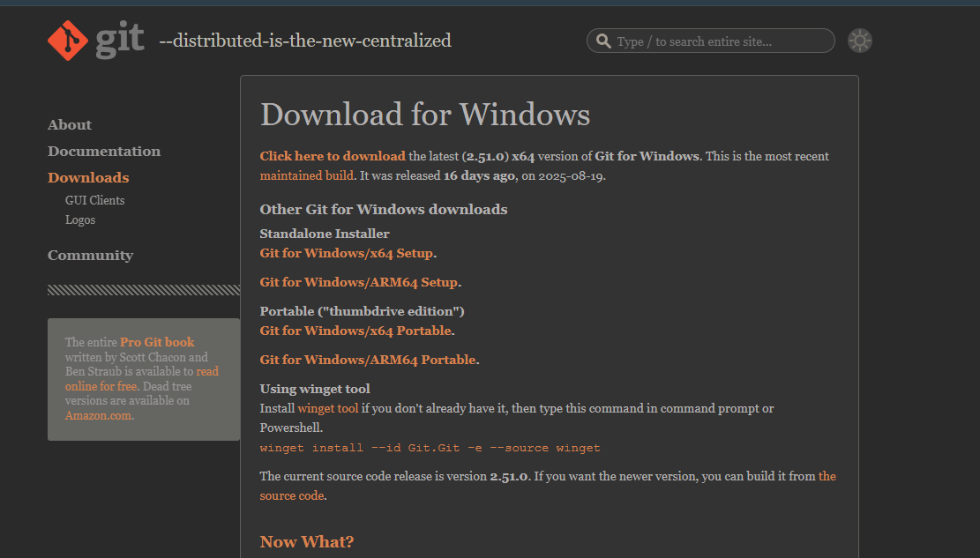Click the '--distributed-is-the-new-centralized' tagline
The image size is (980, 558).
click(305, 41)
